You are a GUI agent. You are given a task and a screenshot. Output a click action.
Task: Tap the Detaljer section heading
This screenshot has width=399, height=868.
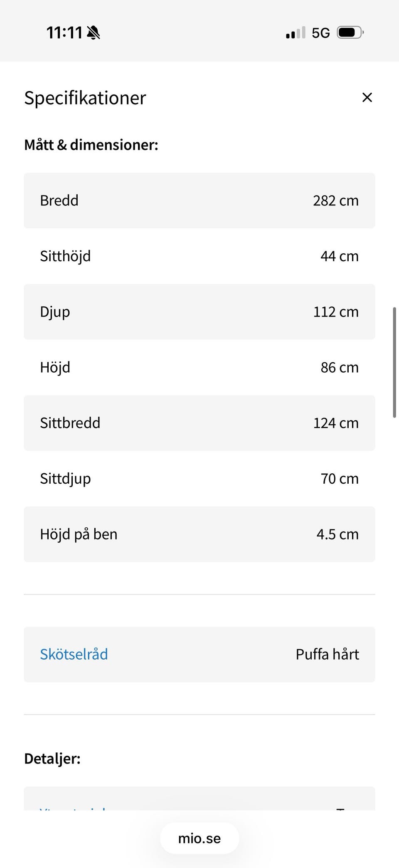click(x=52, y=759)
